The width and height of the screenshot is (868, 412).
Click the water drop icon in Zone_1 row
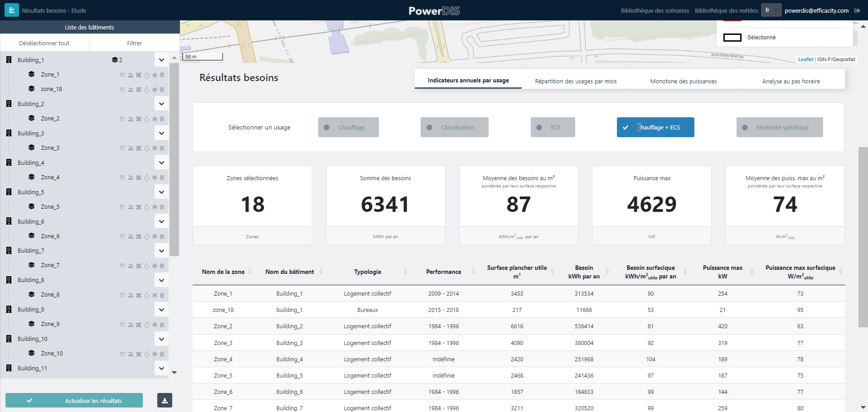[146, 75]
